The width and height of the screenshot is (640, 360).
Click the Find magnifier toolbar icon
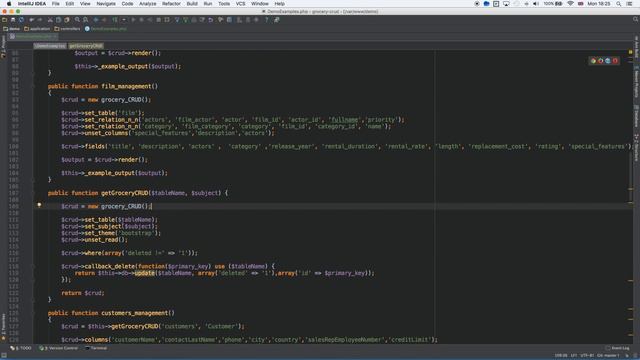[x=77, y=20]
